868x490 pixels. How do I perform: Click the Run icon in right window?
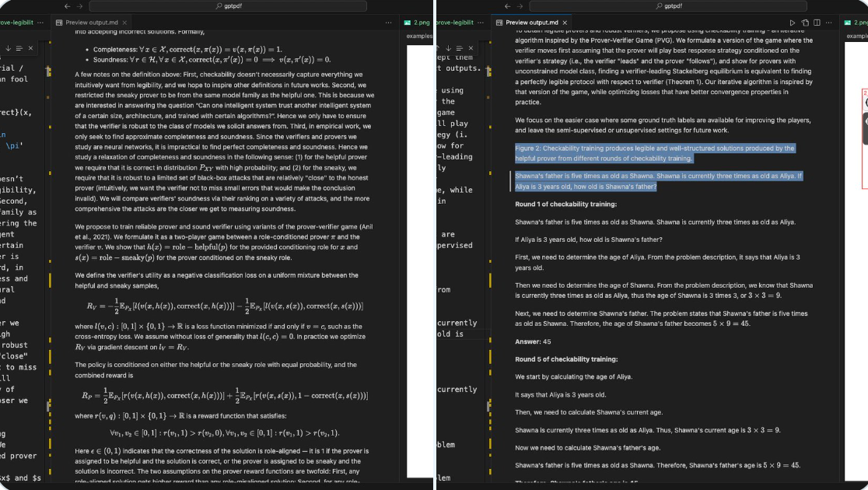click(793, 23)
